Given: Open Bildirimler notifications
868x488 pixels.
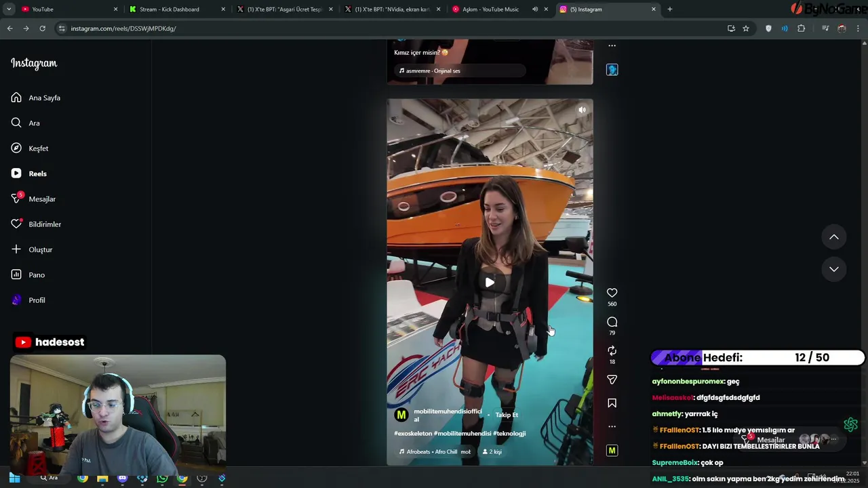Looking at the screenshot, I should (x=36, y=224).
